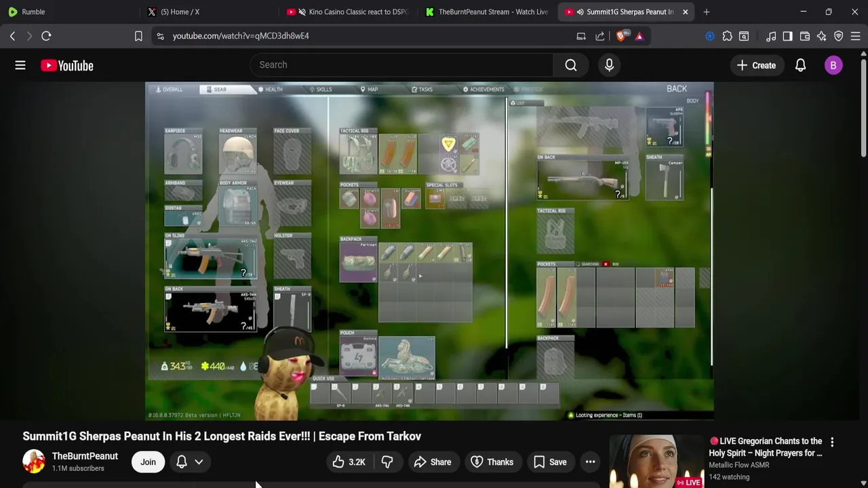The image size is (868, 488).
Task: Click the video player area
Action: click(429, 251)
